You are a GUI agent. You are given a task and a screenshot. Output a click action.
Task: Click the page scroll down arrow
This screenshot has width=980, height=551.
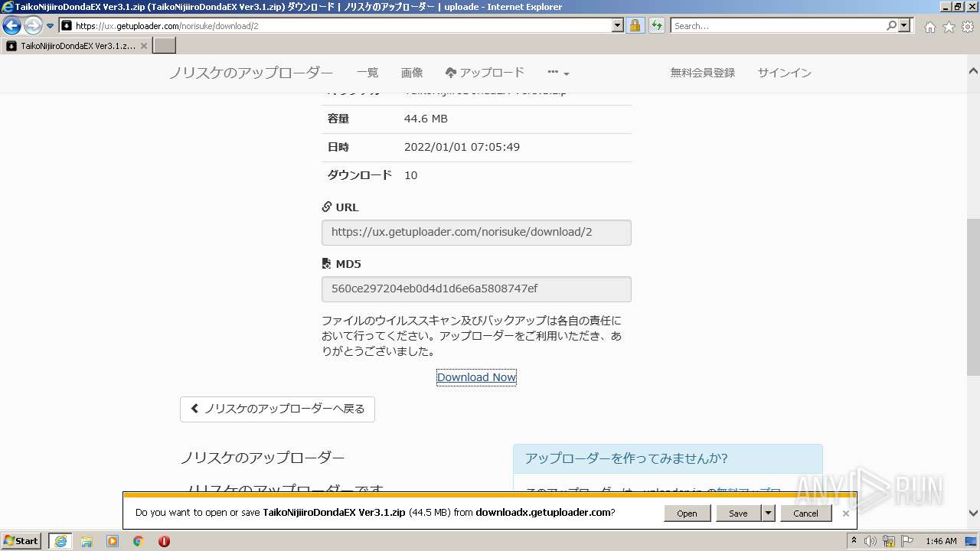tap(973, 514)
